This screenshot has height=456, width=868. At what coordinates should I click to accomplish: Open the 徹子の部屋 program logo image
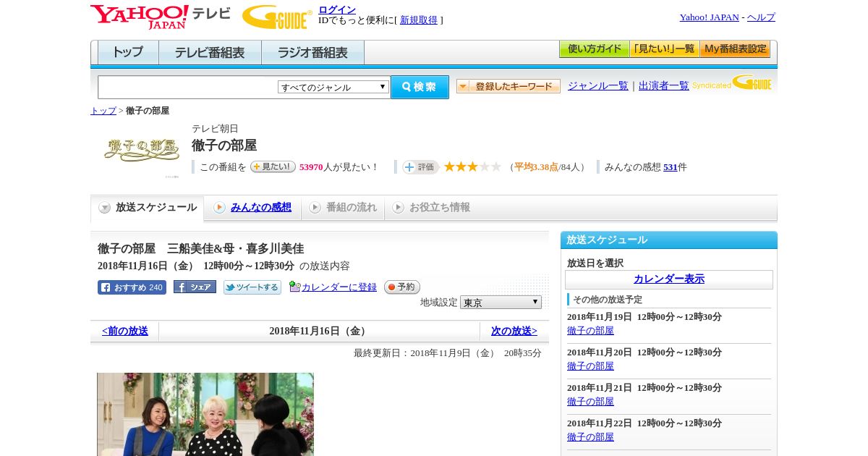[141, 149]
